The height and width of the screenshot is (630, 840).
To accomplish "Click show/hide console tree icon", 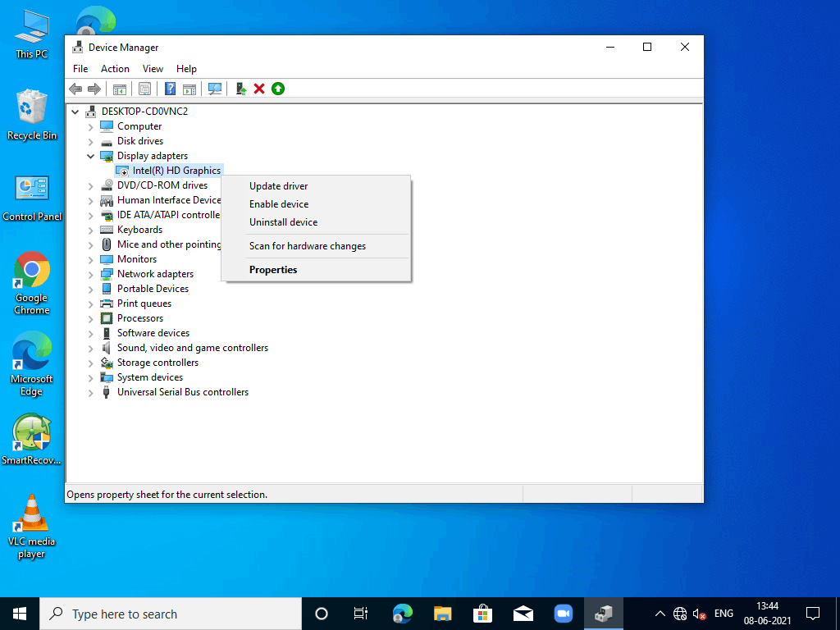I will click(x=120, y=89).
